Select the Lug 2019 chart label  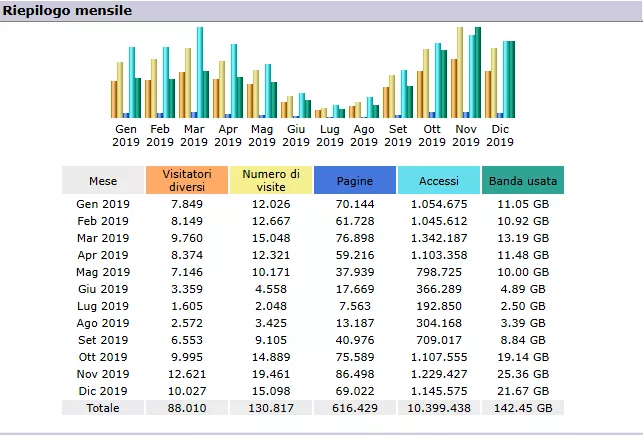(330, 136)
